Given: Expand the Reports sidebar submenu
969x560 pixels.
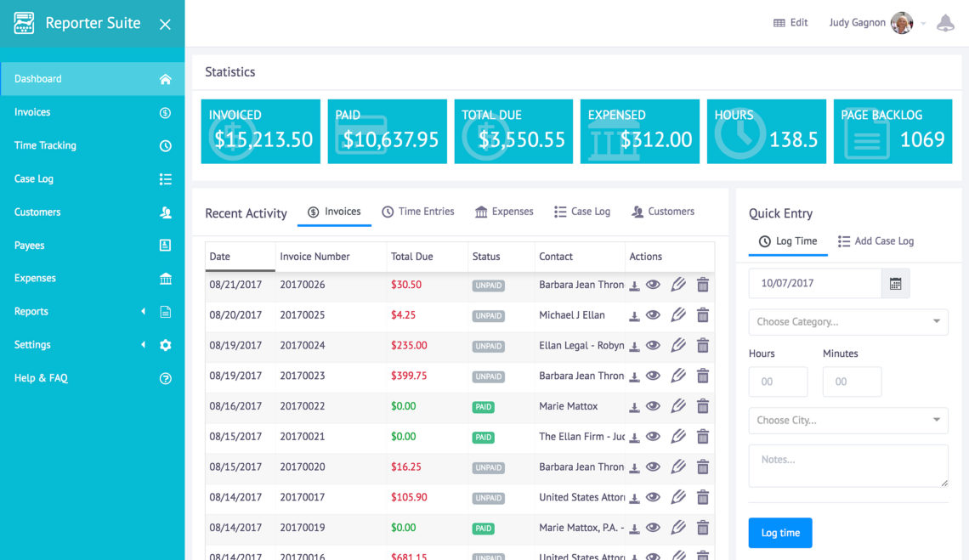Looking at the screenshot, I should click(92, 312).
